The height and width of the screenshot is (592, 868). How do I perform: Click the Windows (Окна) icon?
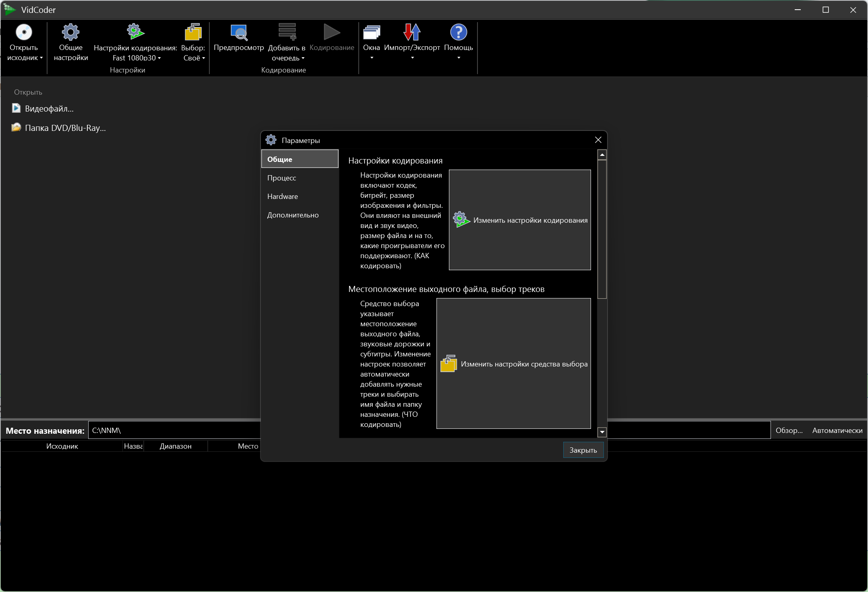point(371,33)
